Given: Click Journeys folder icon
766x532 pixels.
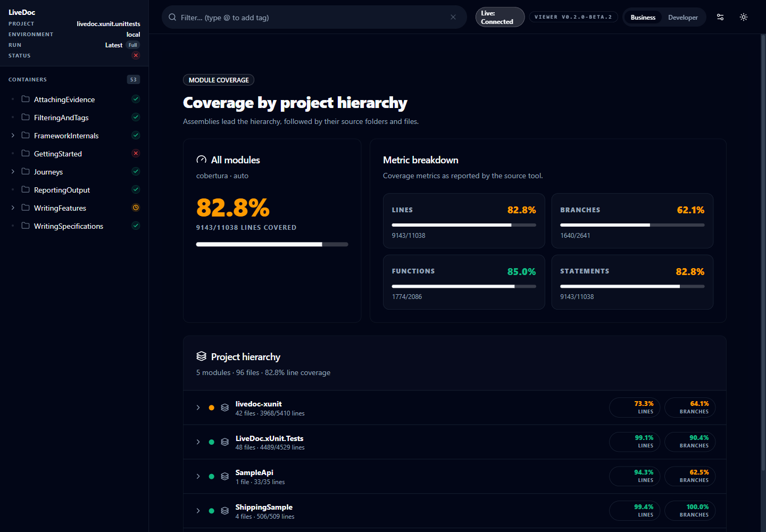Looking at the screenshot, I should [26, 171].
